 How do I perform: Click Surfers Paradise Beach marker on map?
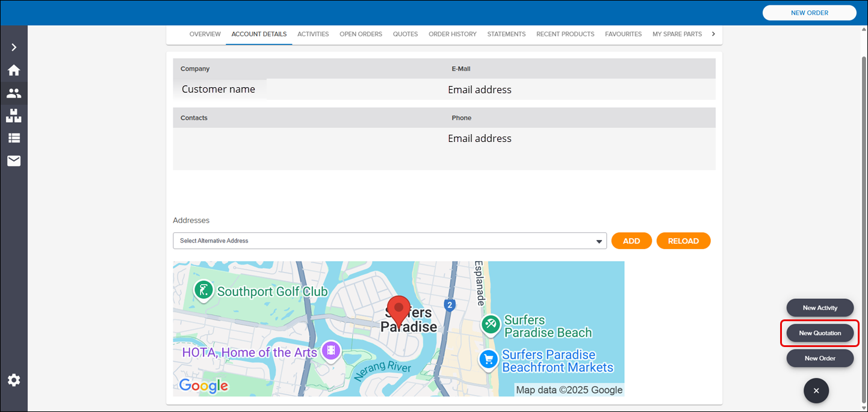[491, 325]
